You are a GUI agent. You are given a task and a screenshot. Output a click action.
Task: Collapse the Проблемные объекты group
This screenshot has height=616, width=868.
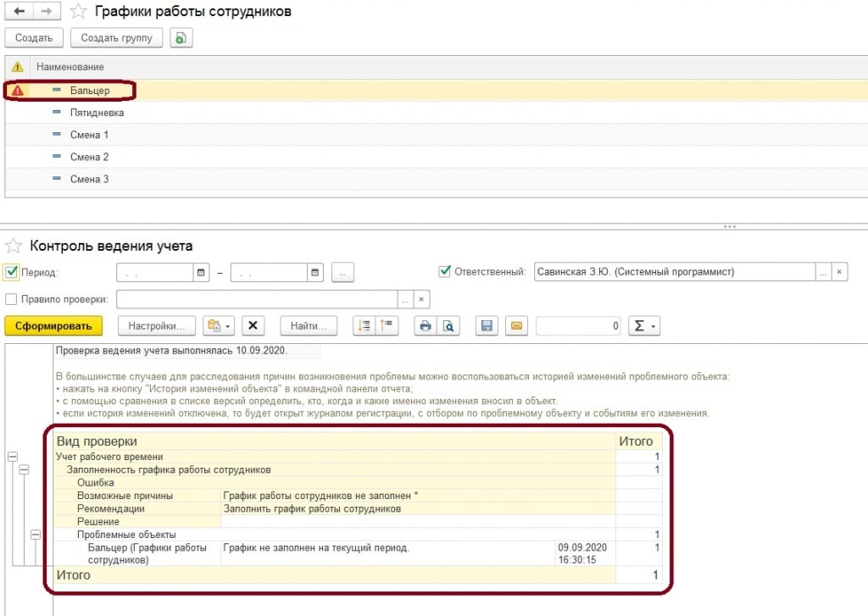36,535
